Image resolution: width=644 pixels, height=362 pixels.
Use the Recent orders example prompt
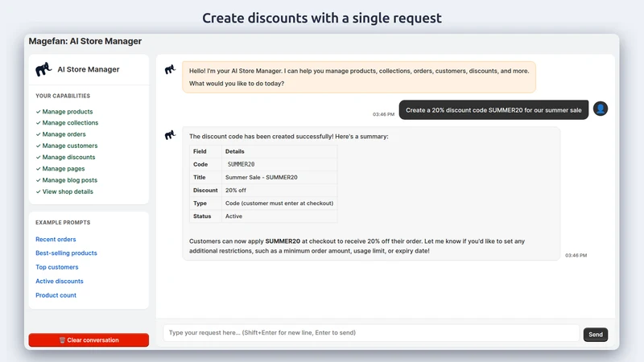[x=56, y=239]
